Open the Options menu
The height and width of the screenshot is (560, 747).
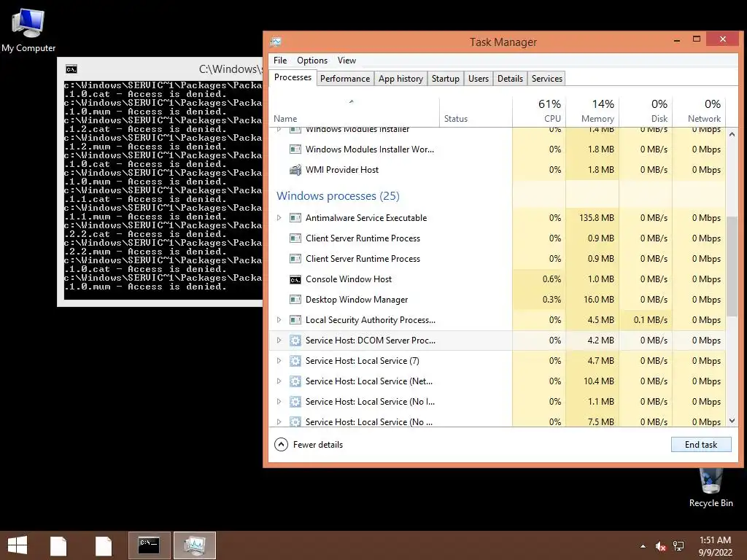point(312,61)
